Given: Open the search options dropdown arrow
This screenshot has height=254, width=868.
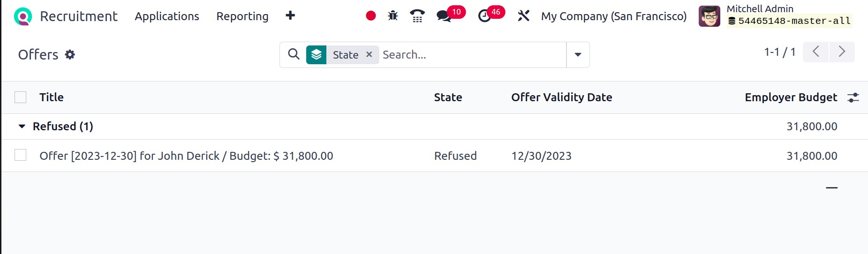Looking at the screenshot, I should tap(578, 55).
